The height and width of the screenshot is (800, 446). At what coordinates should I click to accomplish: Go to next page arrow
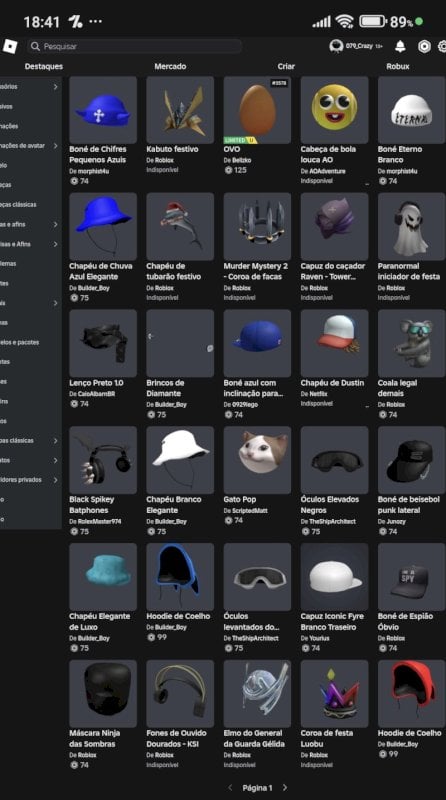click(285, 787)
